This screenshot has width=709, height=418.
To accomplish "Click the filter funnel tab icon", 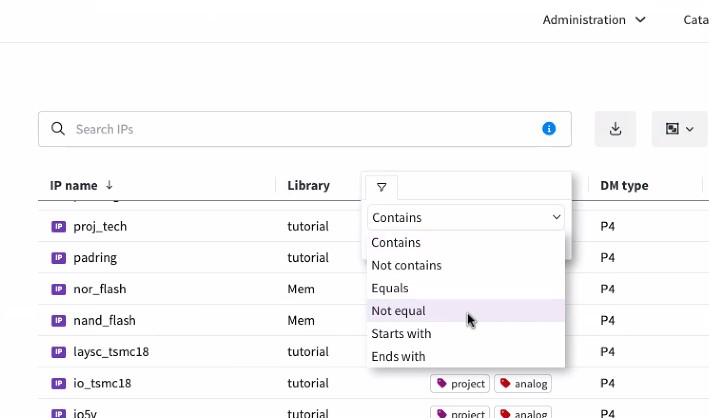I will coord(381,187).
